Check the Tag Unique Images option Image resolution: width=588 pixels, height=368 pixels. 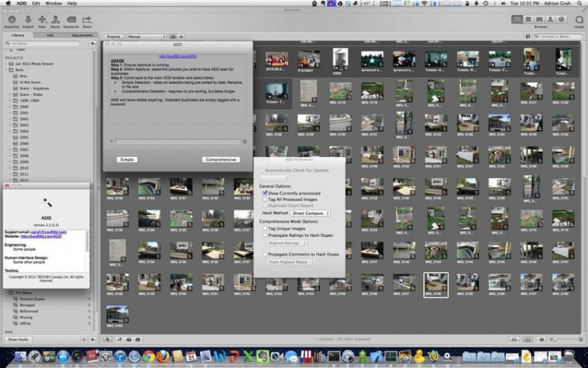coord(265,228)
